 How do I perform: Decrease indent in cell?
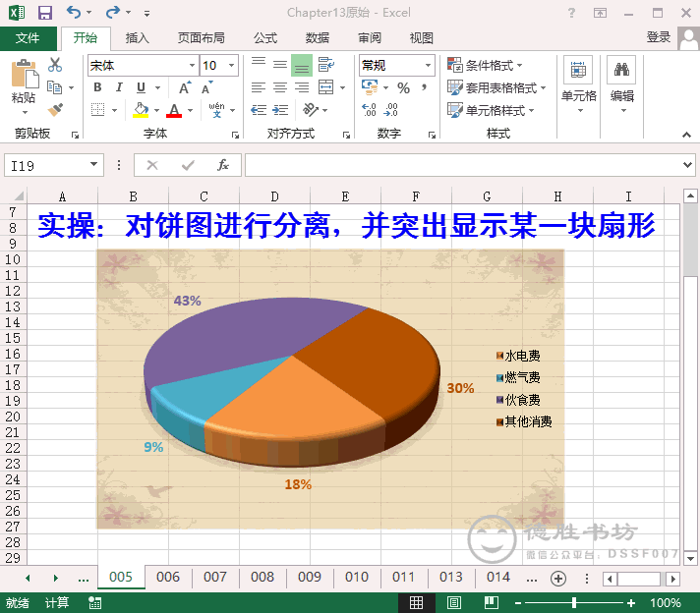pyautogui.click(x=259, y=110)
